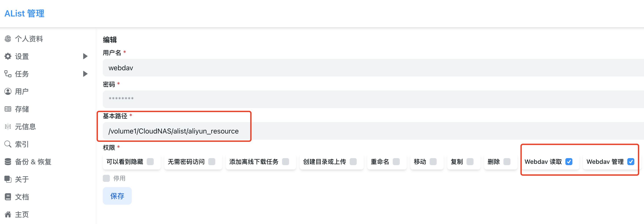Click the 任务 tasks icon

coord(8,74)
